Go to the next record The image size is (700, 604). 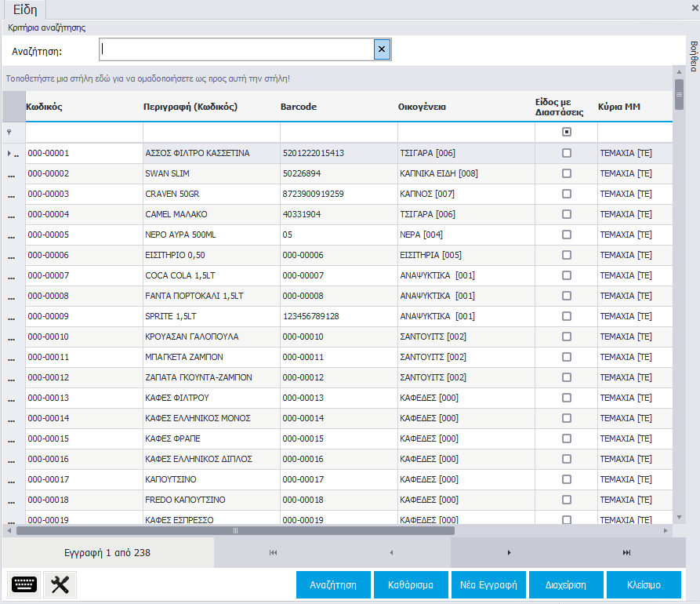pyautogui.click(x=509, y=553)
